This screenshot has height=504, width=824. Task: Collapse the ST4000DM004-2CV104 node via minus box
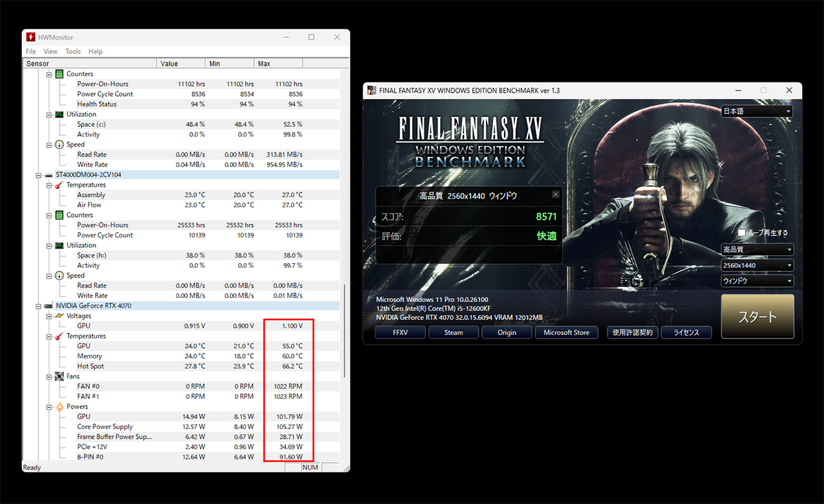click(39, 175)
